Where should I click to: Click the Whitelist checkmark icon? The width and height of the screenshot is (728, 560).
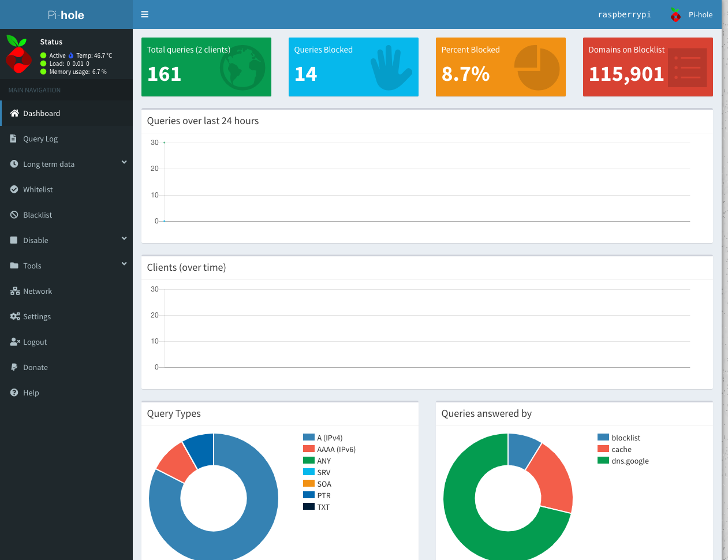14,189
